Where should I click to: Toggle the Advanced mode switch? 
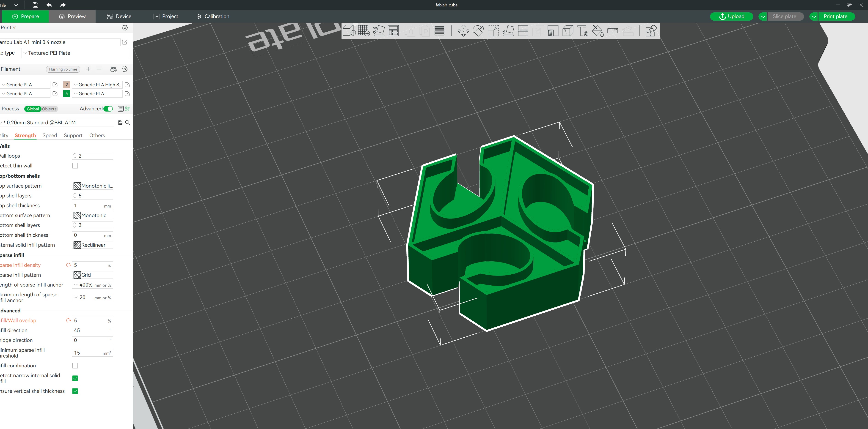pos(108,109)
